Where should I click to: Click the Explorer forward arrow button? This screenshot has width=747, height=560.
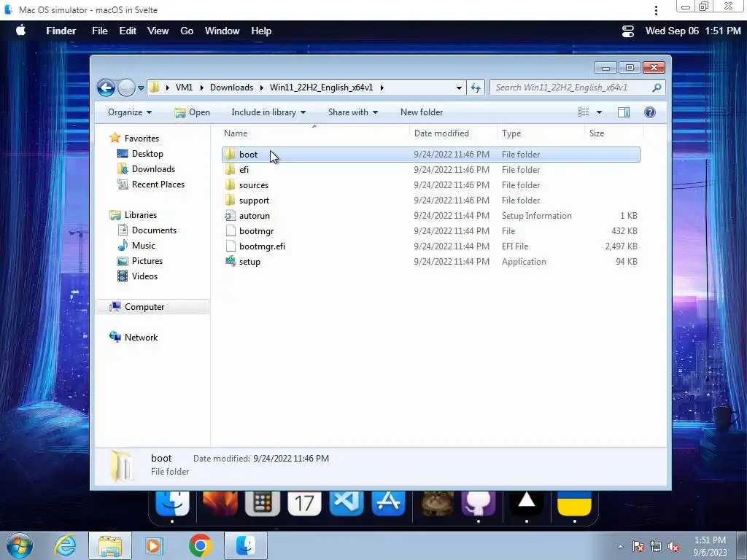(x=126, y=87)
